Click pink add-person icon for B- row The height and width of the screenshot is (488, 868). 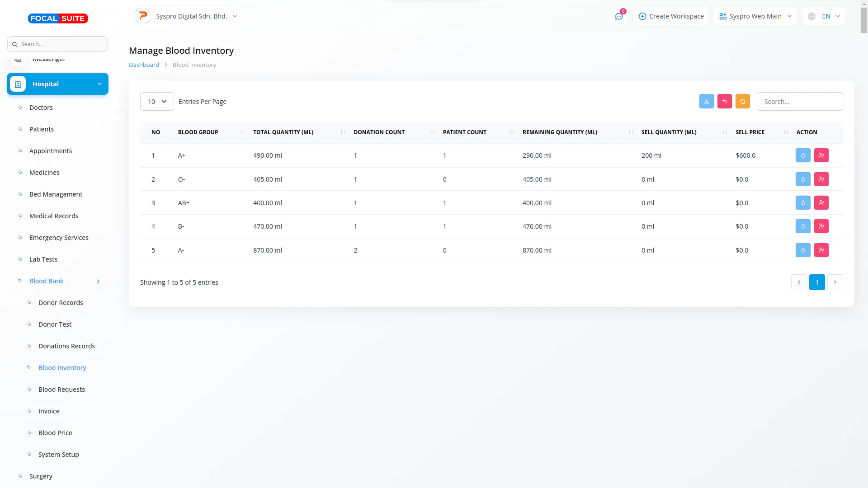pyautogui.click(x=821, y=226)
